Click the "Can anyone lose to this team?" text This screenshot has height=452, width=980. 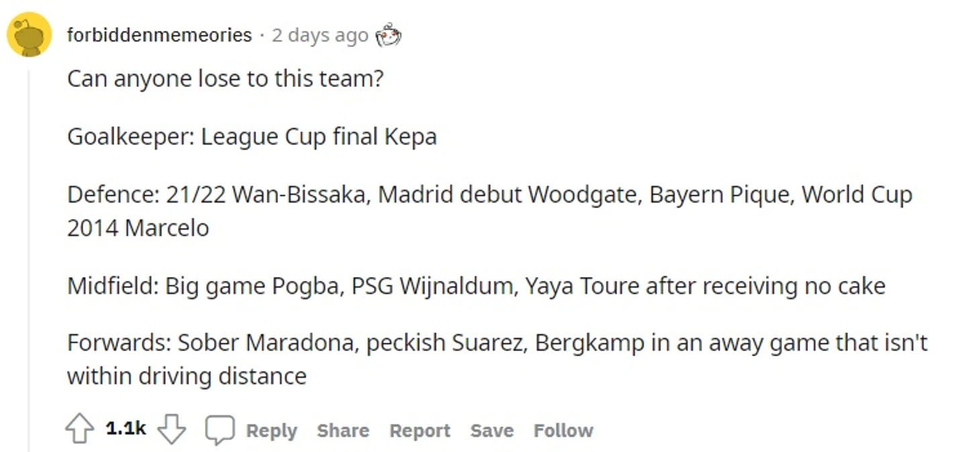click(x=226, y=79)
